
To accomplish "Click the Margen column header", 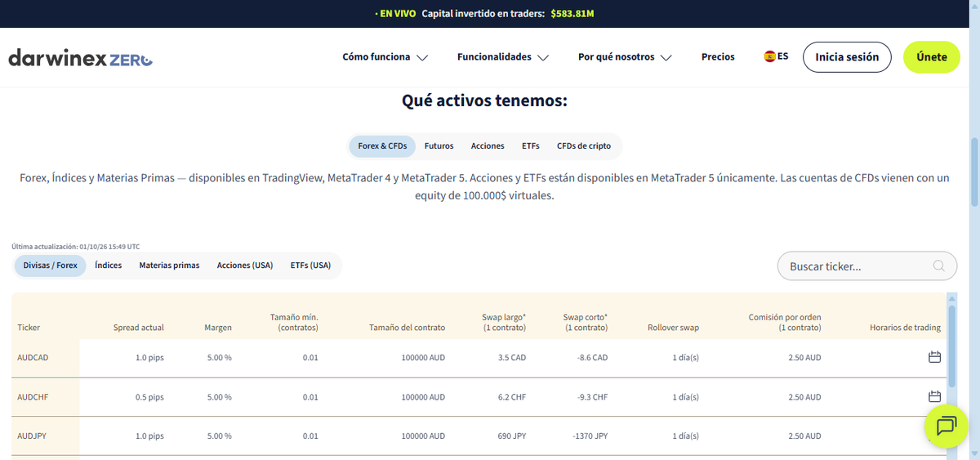I will pos(218,328).
